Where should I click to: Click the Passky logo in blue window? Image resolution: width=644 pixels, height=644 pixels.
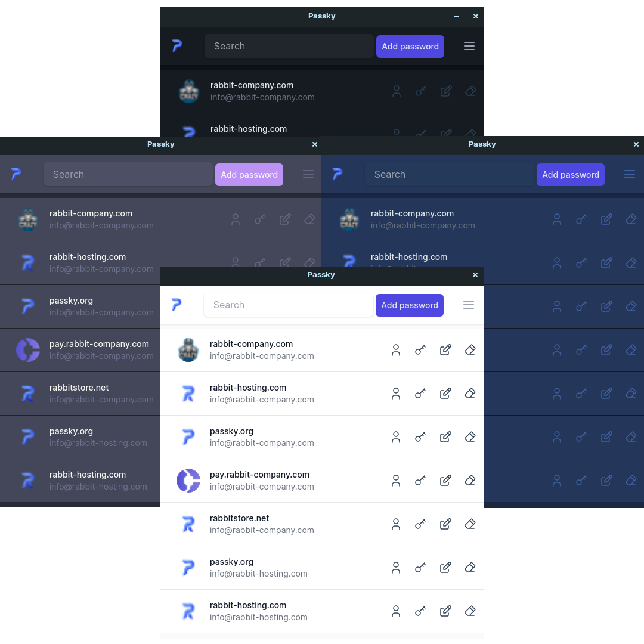tap(338, 174)
